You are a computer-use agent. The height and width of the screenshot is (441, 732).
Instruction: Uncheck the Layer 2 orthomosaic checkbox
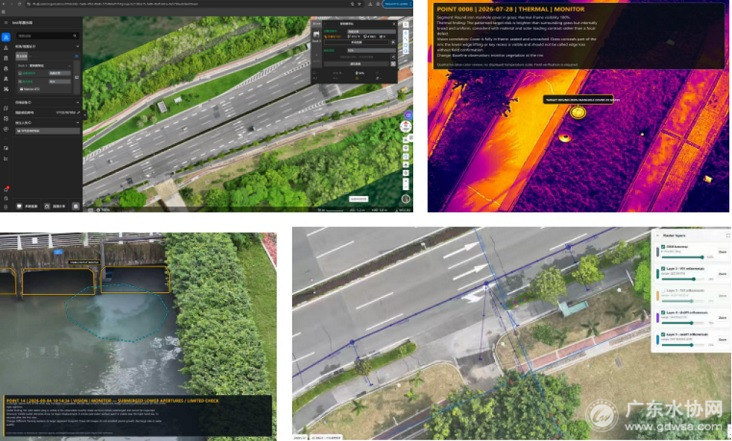(x=663, y=269)
